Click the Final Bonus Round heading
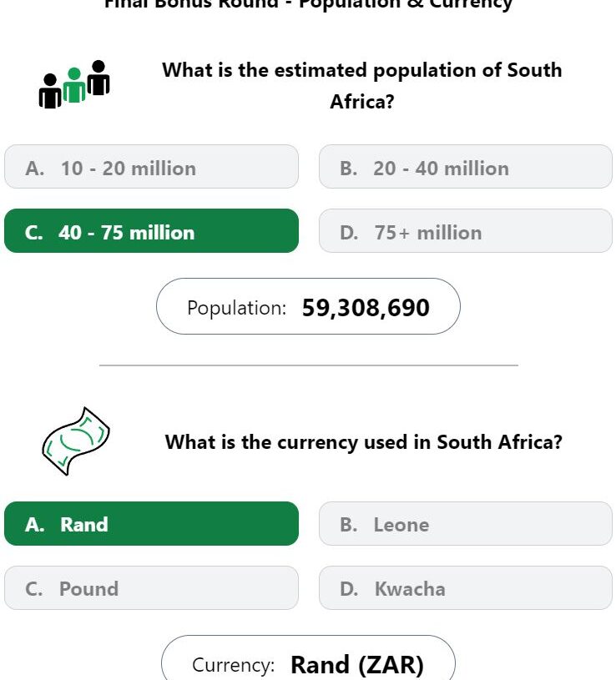 (309, 4)
